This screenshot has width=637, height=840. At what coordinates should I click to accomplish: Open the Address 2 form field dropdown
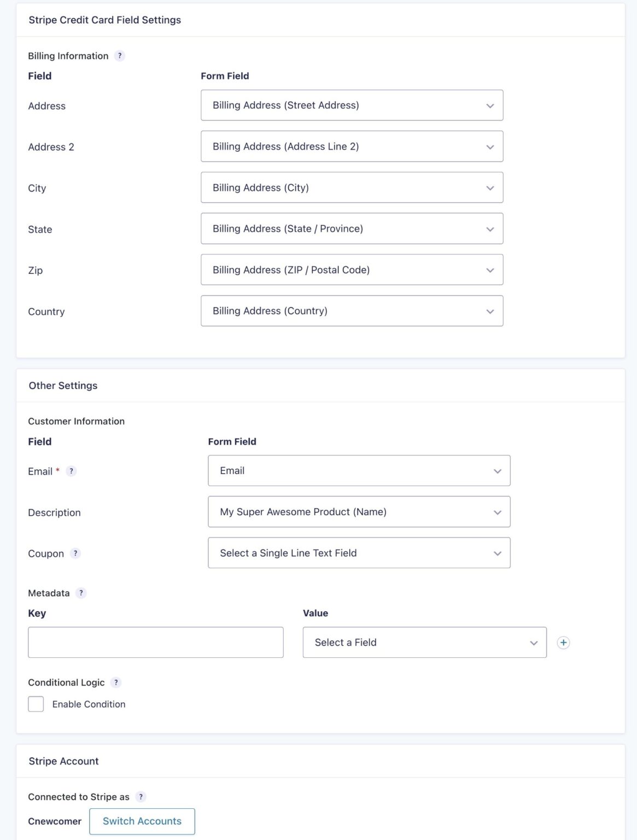(352, 146)
